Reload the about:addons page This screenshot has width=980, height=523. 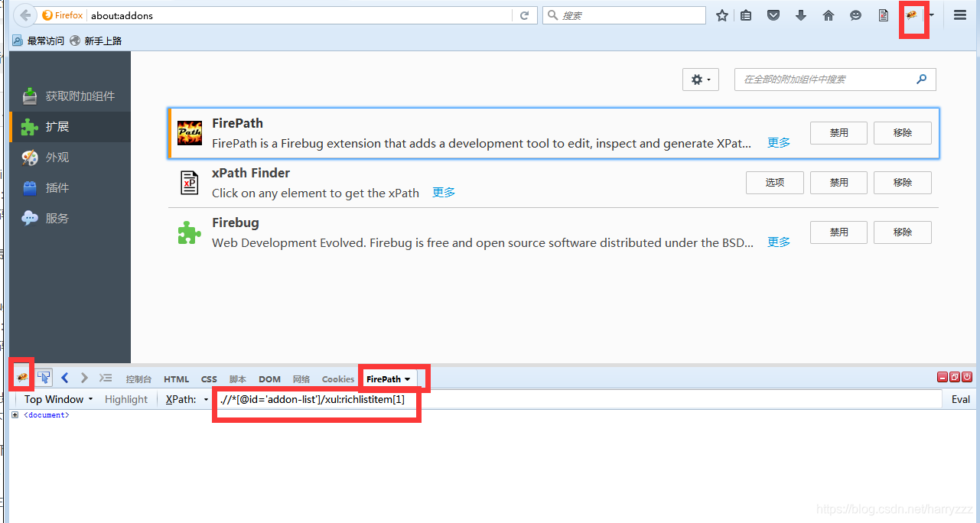[525, 15]
